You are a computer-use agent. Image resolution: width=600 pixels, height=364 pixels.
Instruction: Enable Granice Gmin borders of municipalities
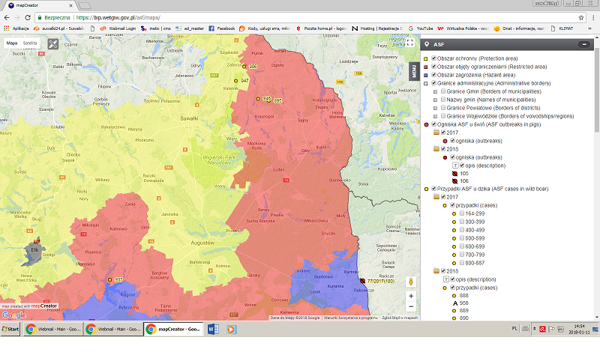point(443,91)
